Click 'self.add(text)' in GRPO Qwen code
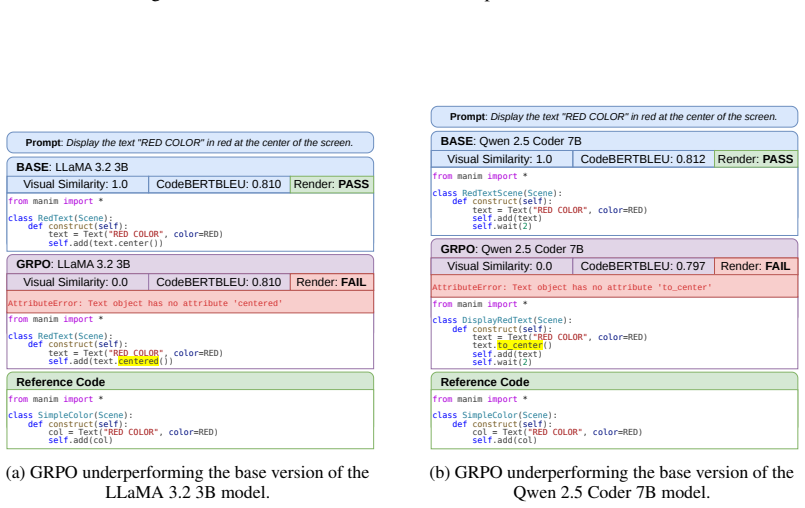The width and height of the screenshot is (805, 508). click(x=507, y=354)
